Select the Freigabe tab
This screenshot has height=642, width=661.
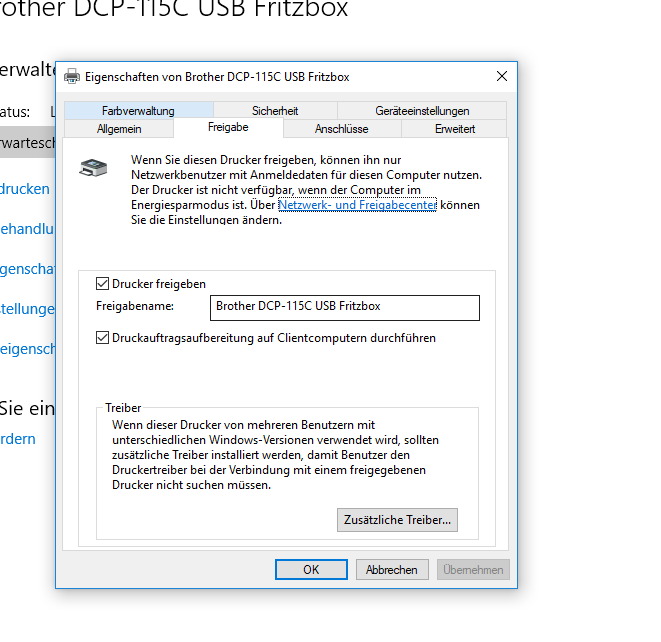click(x=228, y=127)
